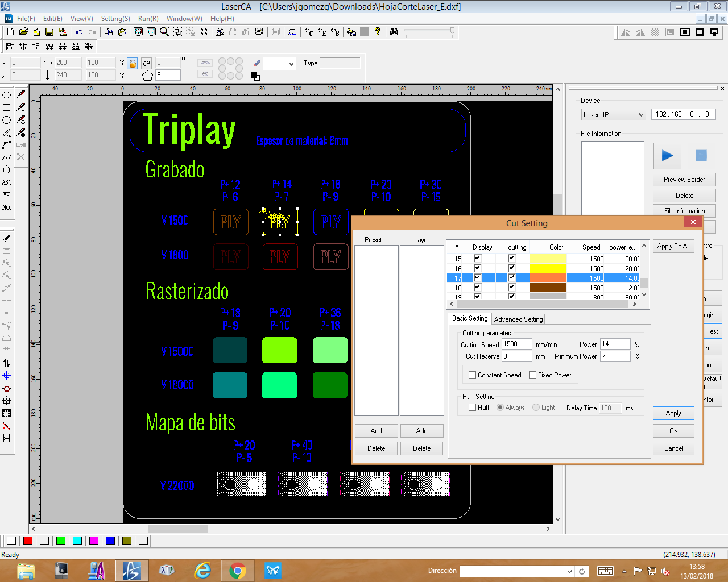Screen dimensions: 728x582
Task: Pick the red swatch in bottom palette
Action: (x=27, y=541)
